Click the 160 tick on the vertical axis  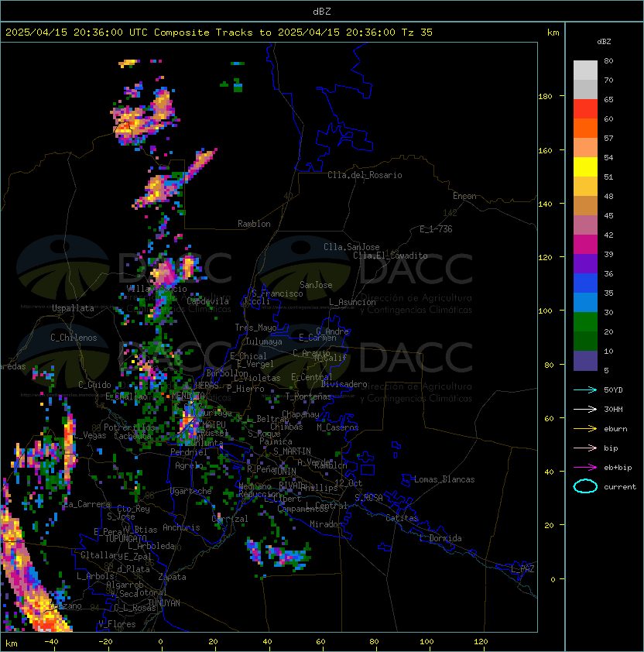[x=545, y=150]
